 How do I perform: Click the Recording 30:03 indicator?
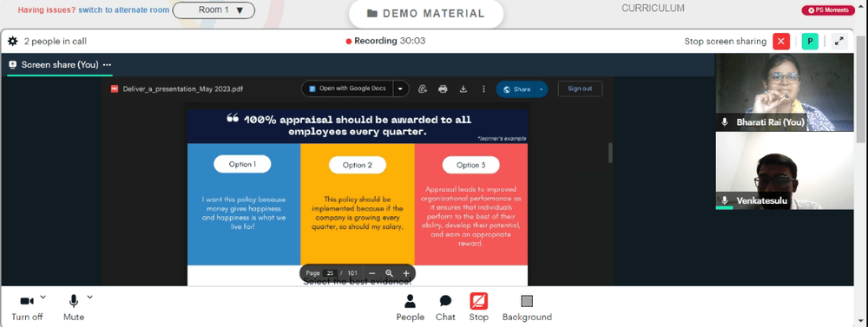pos(385,41)
